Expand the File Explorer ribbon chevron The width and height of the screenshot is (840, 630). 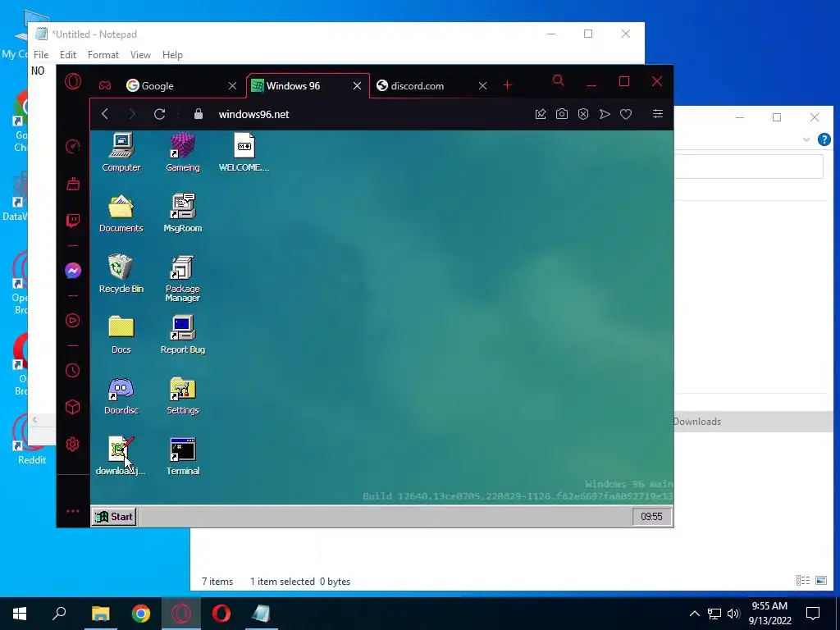806,139
